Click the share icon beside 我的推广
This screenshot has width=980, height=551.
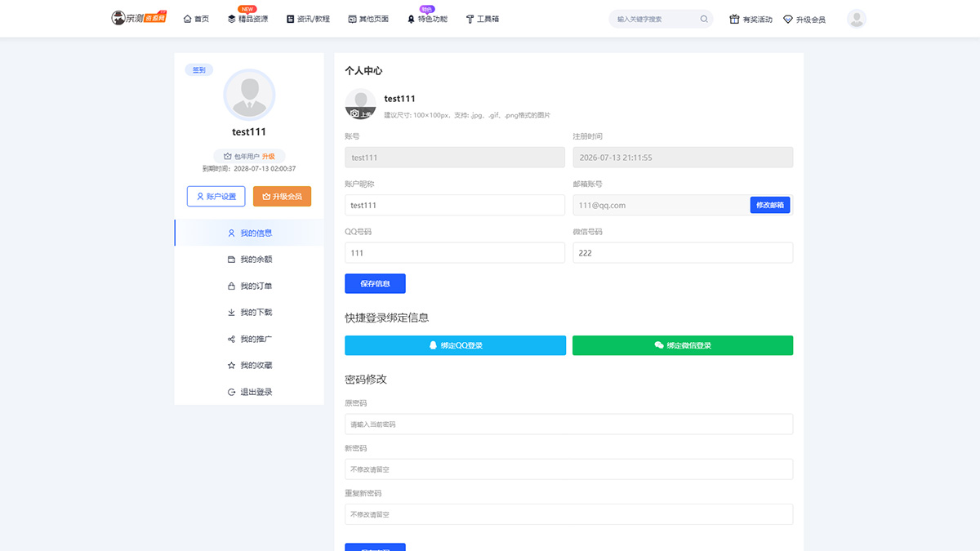(x=231, y=339)
